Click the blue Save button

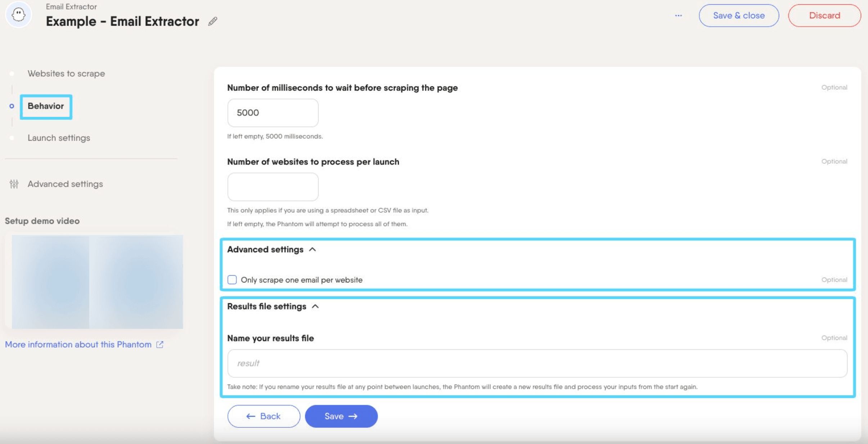pos(341,416)
